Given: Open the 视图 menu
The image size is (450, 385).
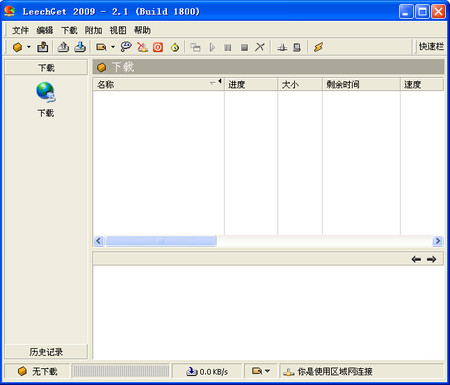Looking at the screenshot, I should click(x=118, y=30).
